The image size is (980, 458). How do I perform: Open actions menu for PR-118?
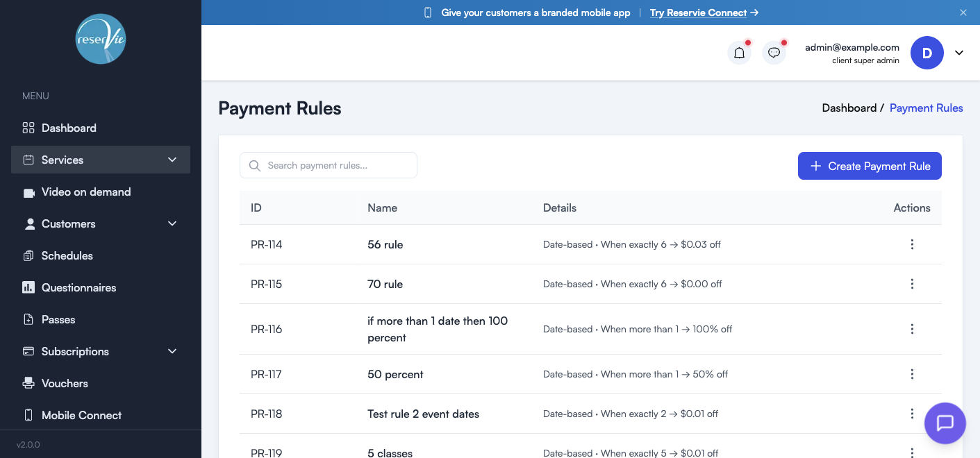pos(912,414)
